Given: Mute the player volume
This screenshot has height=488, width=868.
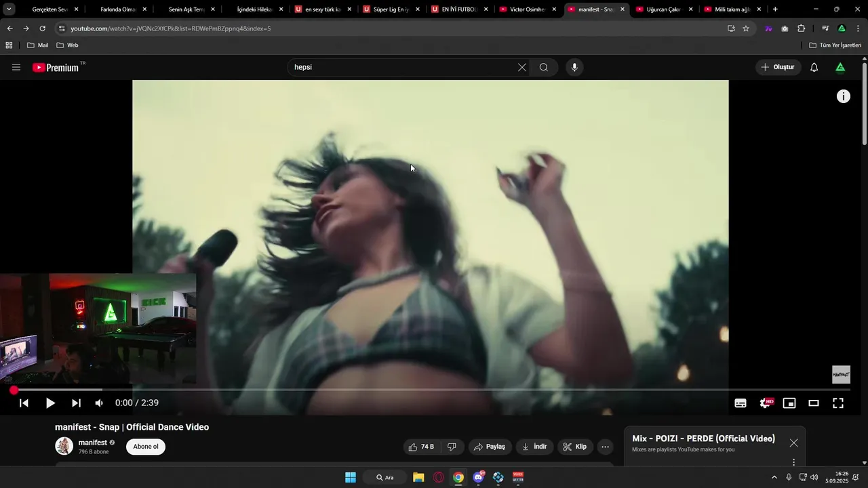Looking at the screenshot, I should click(x=99, y=403).
